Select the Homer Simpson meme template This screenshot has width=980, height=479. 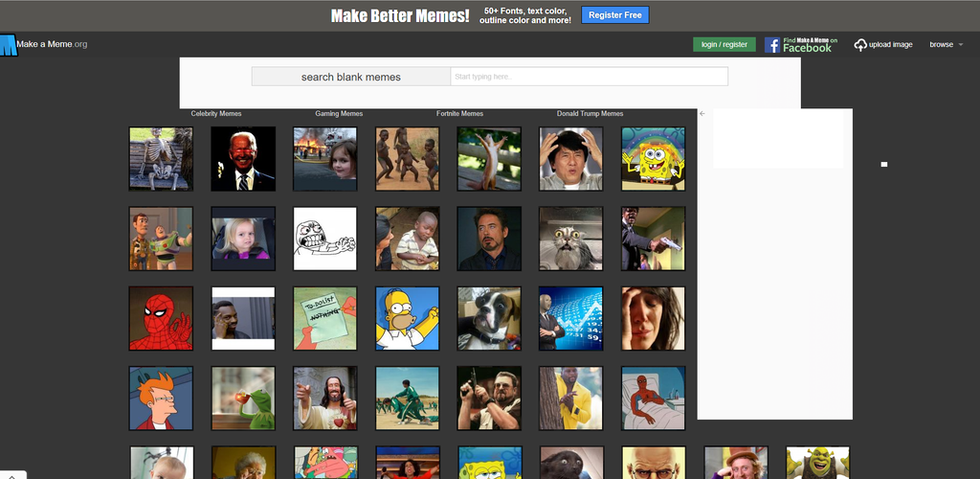pyautogui.click(x=407, y=318)
